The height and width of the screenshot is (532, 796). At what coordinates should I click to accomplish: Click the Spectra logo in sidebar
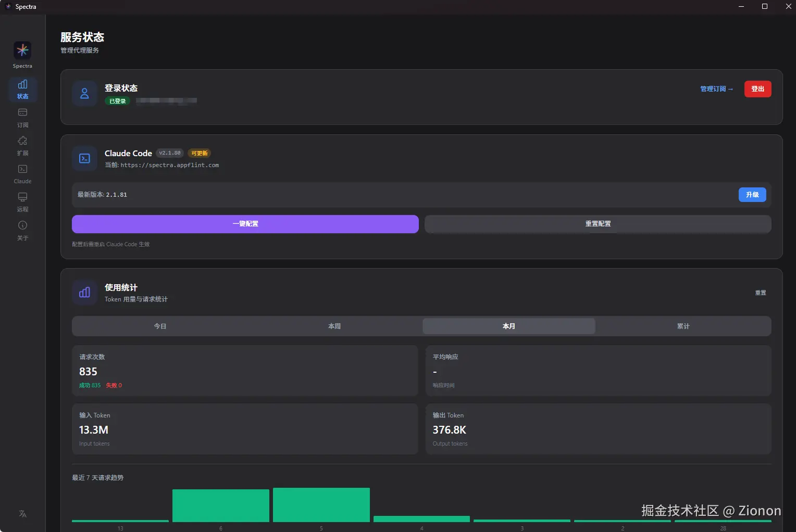[22, 50]
